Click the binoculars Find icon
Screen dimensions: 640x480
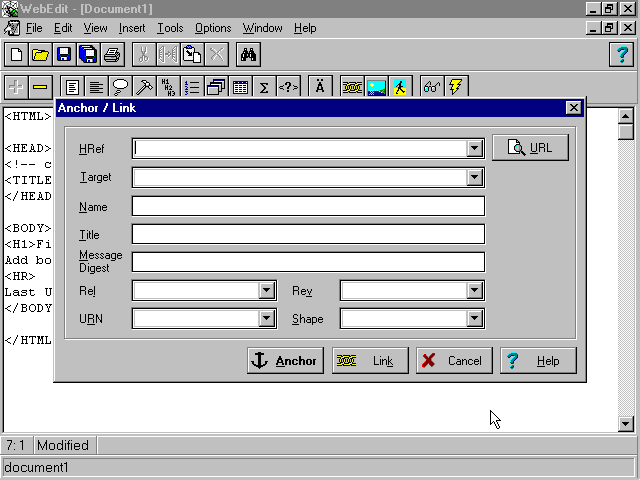[x=249, y=54]
